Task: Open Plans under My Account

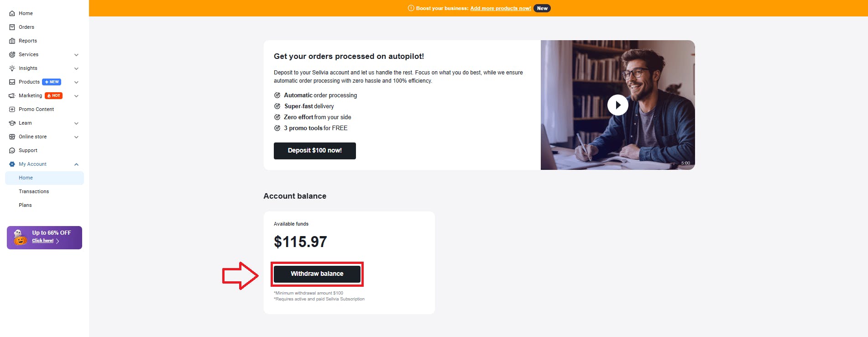Action: pyautogui.click(x=26, y=205)
